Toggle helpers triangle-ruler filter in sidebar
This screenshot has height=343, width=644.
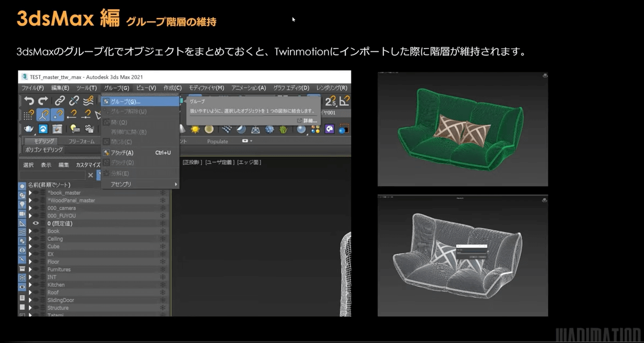point(22,223)
